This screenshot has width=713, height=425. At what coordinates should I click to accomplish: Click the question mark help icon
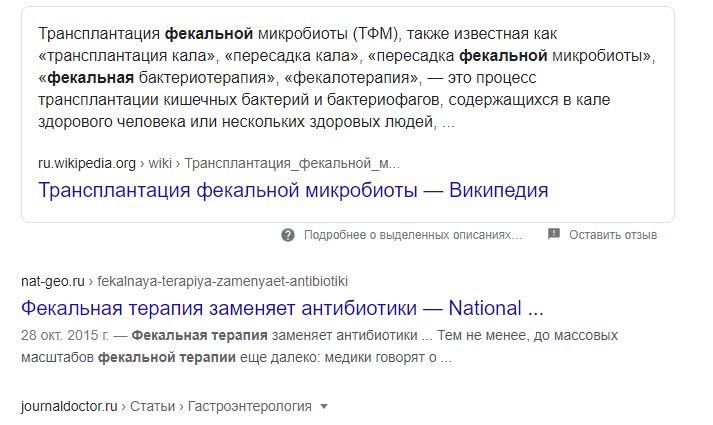click(288, 235)
